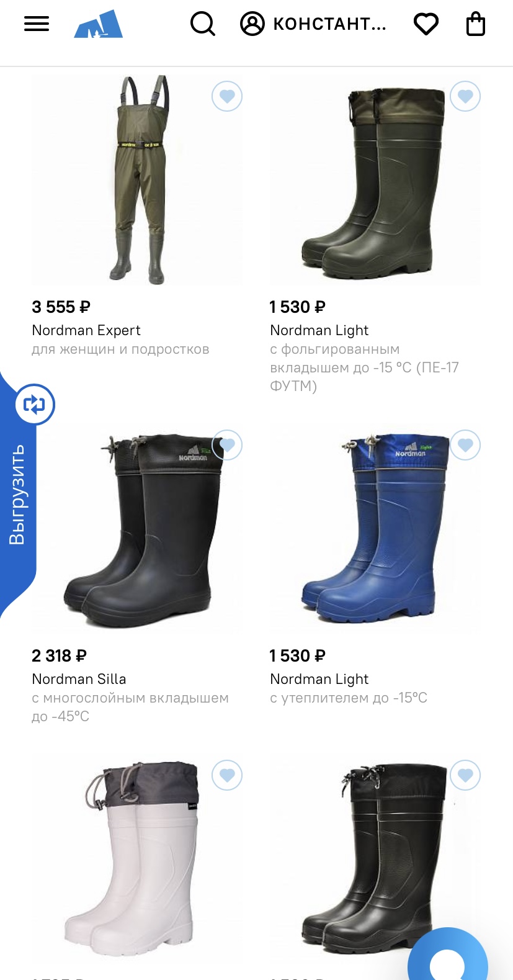The height and width of the screenshot is (980, 513).
Task: Click the vertical Выгрузить side tab
Action: coord(17,494)
